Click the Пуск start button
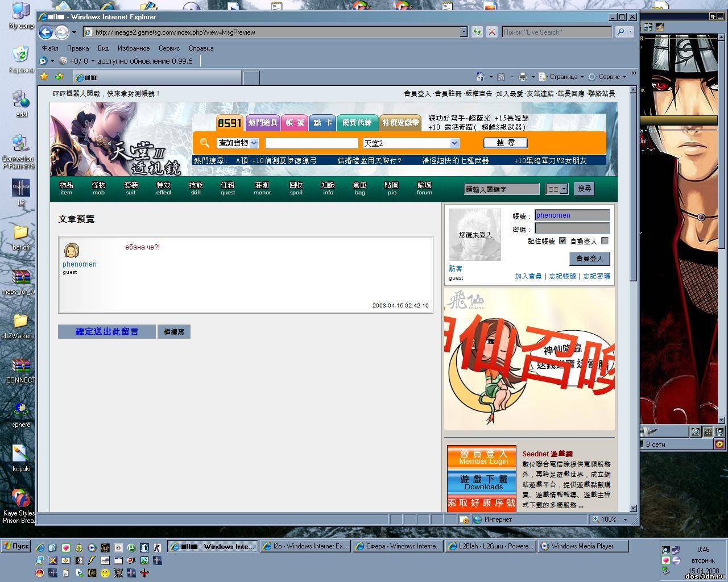728x582 pixels. click(15, 546)
